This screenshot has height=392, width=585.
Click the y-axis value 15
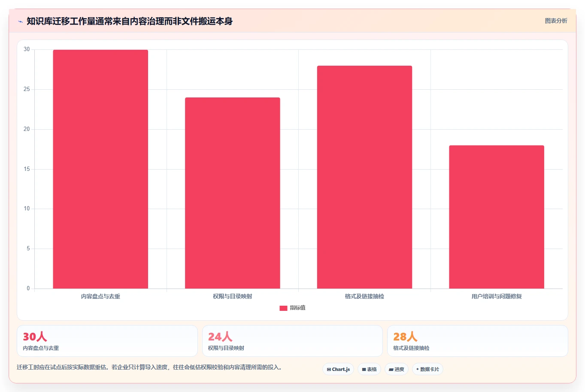coord(27,169)
